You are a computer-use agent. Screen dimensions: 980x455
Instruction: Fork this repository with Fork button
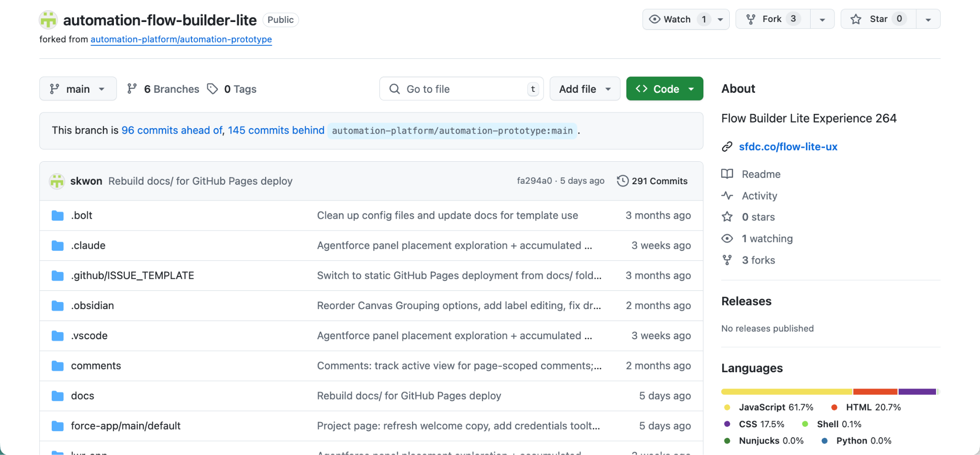(x=773, y=19)
